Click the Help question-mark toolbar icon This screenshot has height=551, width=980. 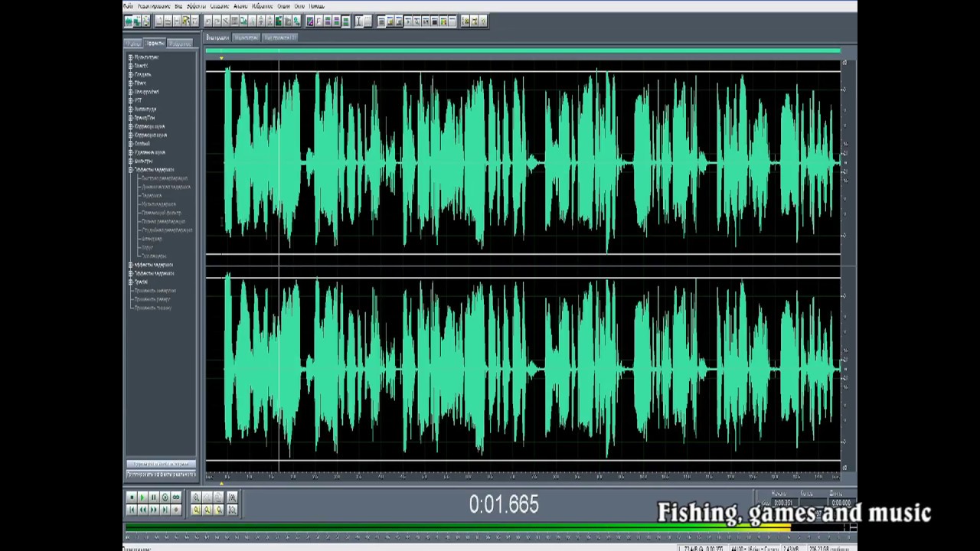point(482,21)
